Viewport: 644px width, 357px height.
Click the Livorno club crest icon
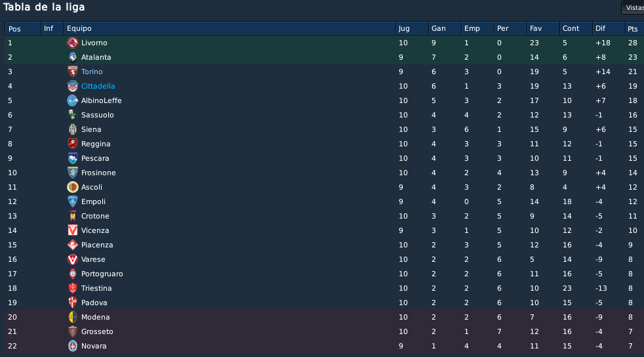point(73,43)
